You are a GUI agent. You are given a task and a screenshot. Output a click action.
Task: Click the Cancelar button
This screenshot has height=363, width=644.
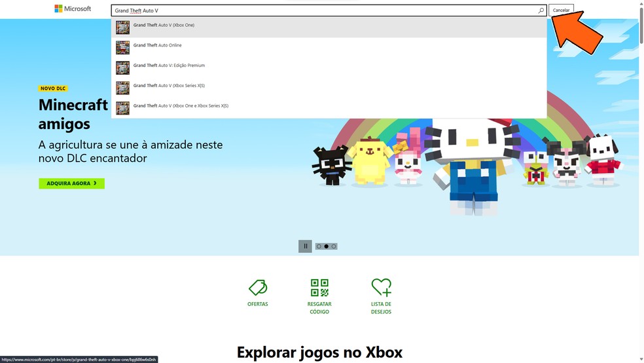pos(561,10)
